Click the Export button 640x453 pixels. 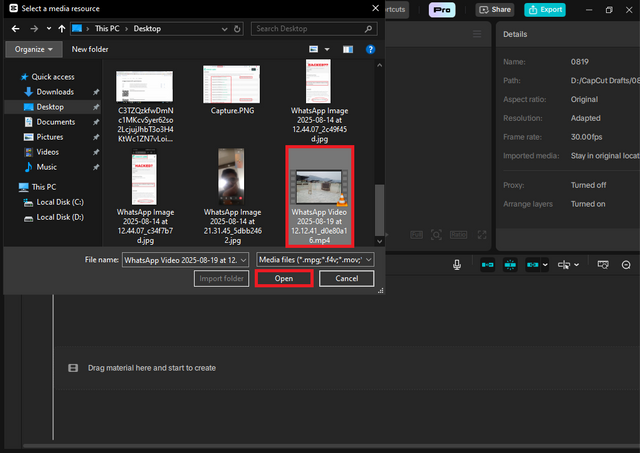coord(545,10)
